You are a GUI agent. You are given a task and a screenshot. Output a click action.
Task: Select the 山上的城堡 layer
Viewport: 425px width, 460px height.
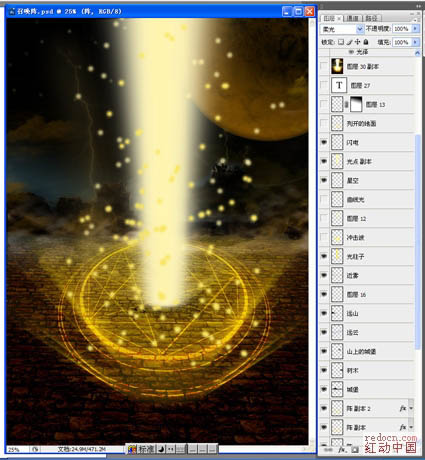[x=367, y=351]
